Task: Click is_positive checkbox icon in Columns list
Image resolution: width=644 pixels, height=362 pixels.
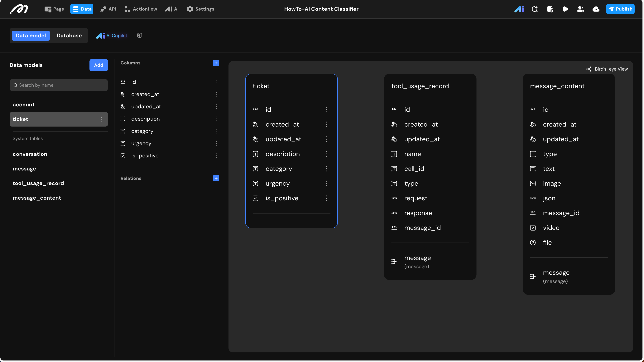Action: (x=123, y=156)
